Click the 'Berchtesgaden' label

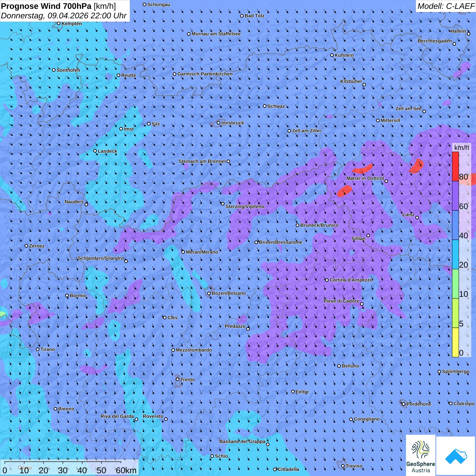pyautogui.click(x=435, y=41)
